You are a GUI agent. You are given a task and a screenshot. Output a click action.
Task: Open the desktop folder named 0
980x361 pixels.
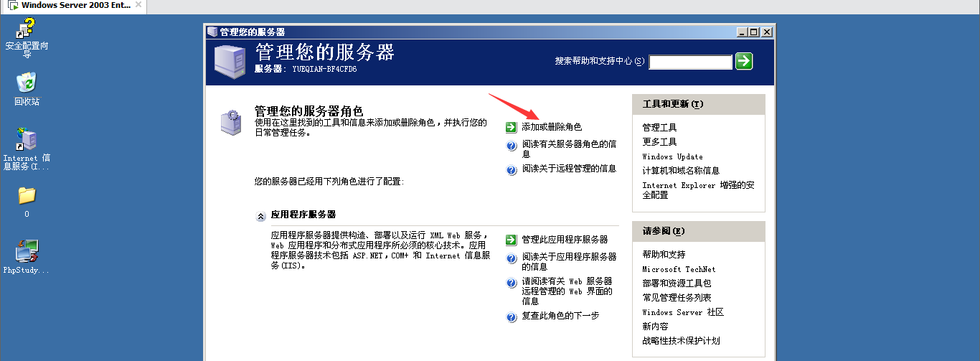tap(27, 202)
